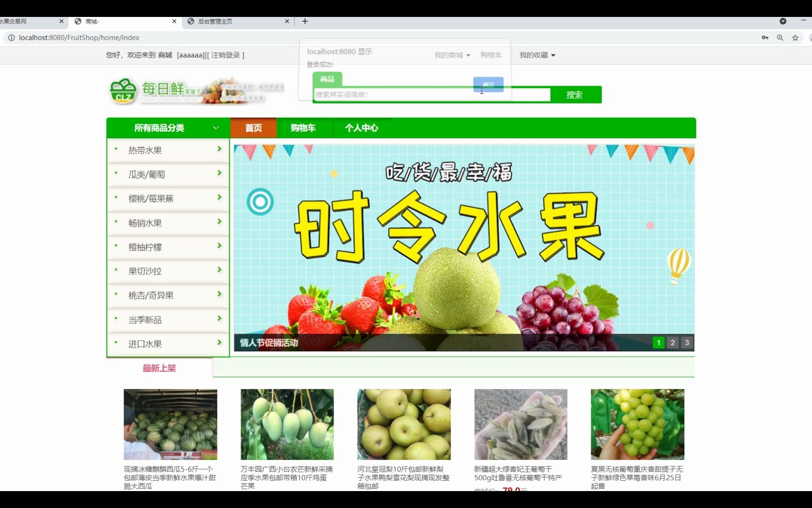812x508 pixels.
Task: Show banner slide 2
Action: point(672,342)
